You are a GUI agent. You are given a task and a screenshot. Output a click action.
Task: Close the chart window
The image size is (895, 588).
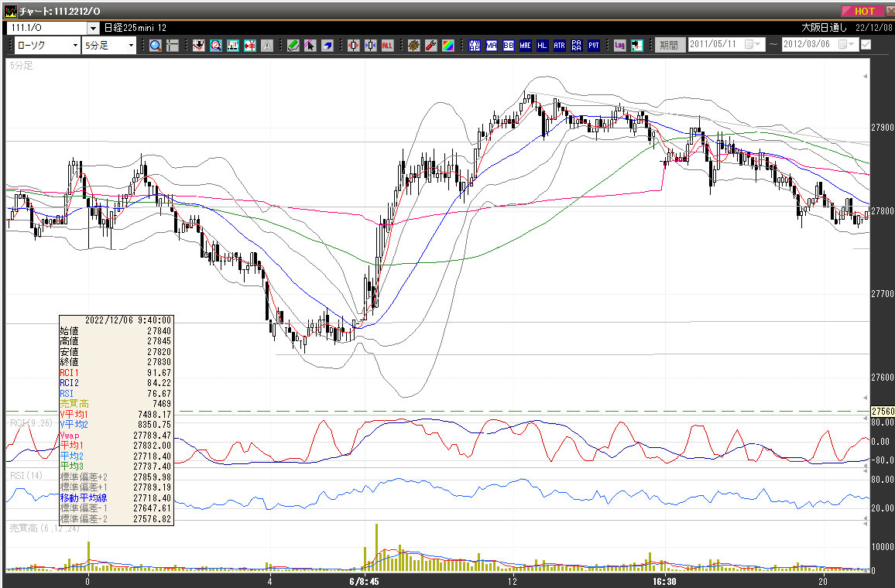click(x=890, y=11)
